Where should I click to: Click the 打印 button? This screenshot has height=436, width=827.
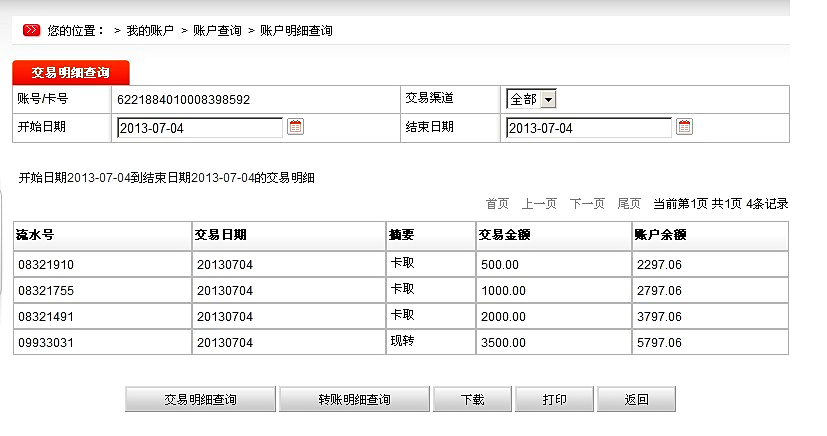pyautogui.click(x=554, y=399)
